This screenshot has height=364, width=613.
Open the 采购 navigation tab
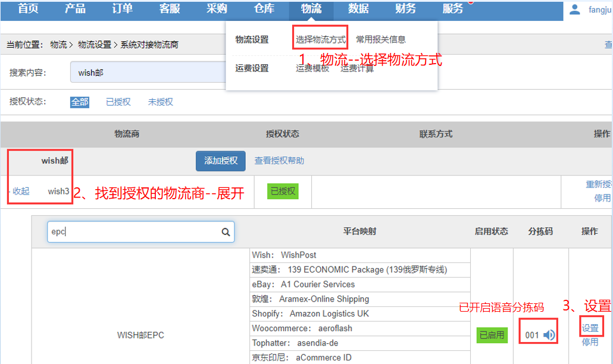tap(217, 8)
